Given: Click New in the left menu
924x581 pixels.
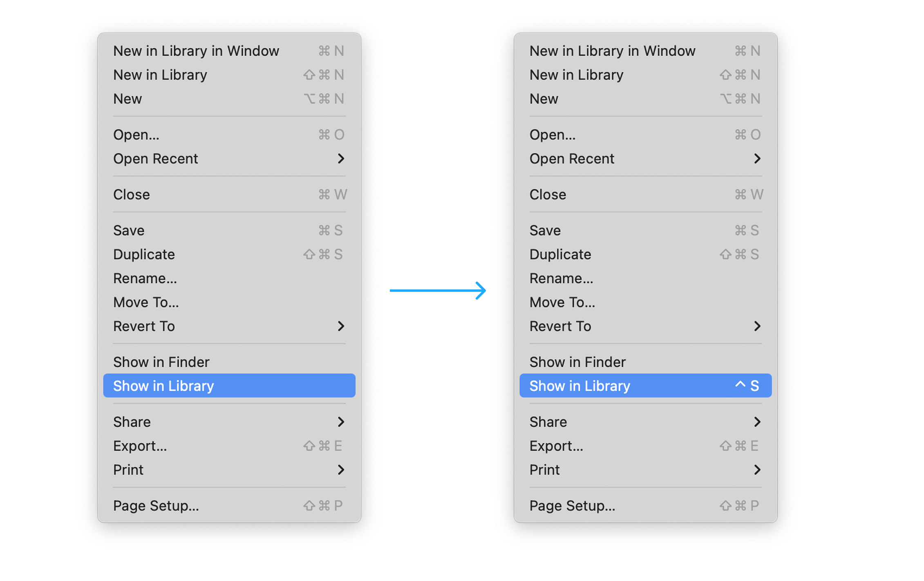Looking at the screenshot, I should point(128,99).
